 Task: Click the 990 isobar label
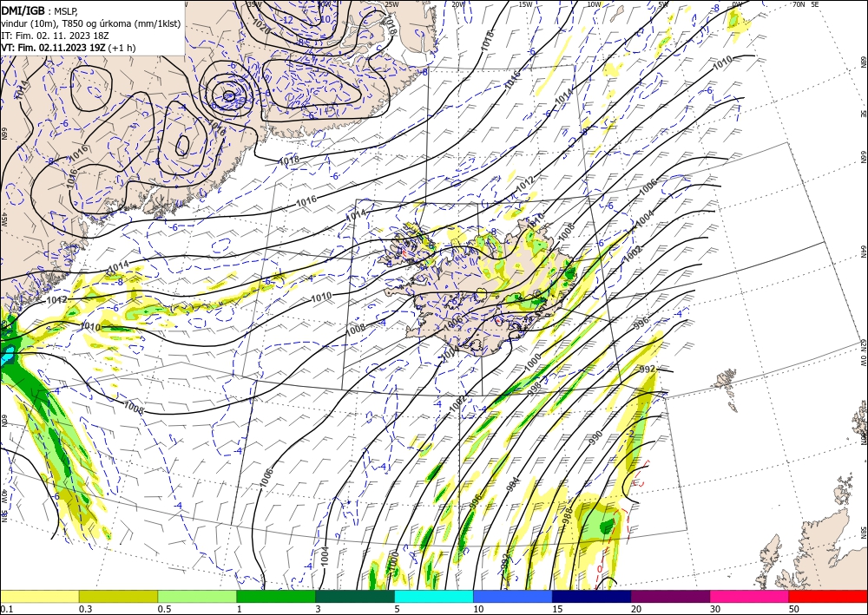tap(595, 437)
